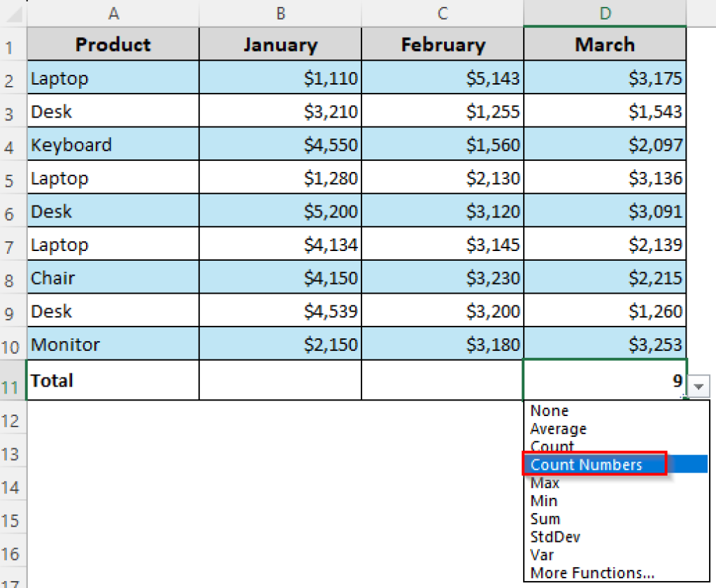
Task: Click the Select All corner button
Action: pyautogui.click(x=14, y=13)
